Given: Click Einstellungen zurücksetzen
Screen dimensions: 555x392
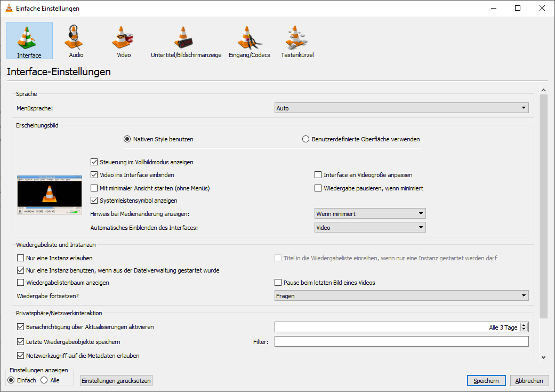Looking at the screenshot, I should click(116, 380).
